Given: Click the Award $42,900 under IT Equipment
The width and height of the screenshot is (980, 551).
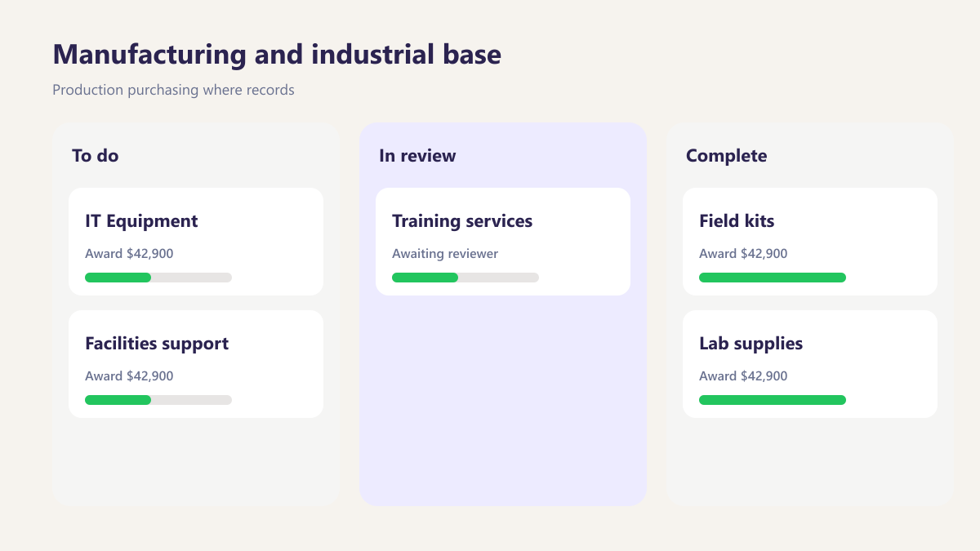Looking at the screenshot, I should coord(129,254).
